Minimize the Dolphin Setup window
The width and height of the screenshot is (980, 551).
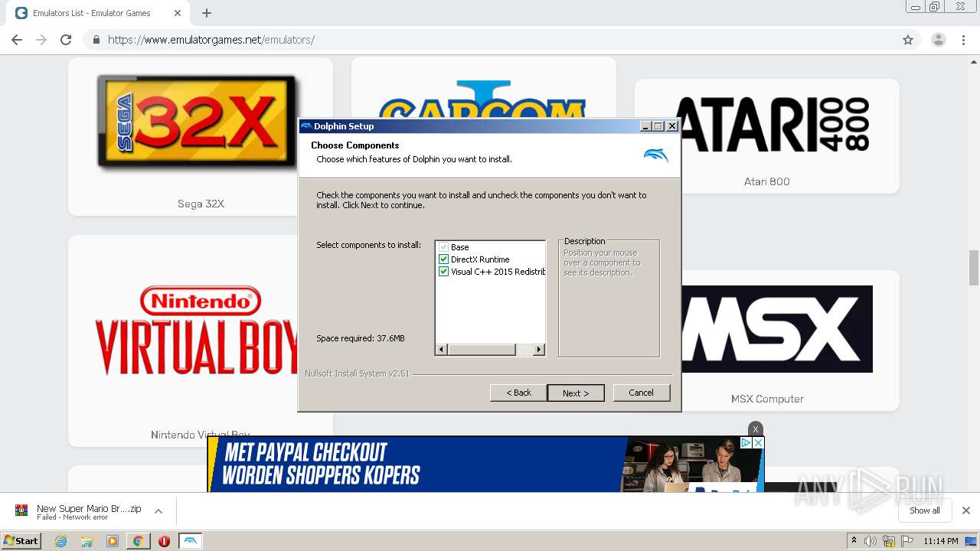(645, 126)
